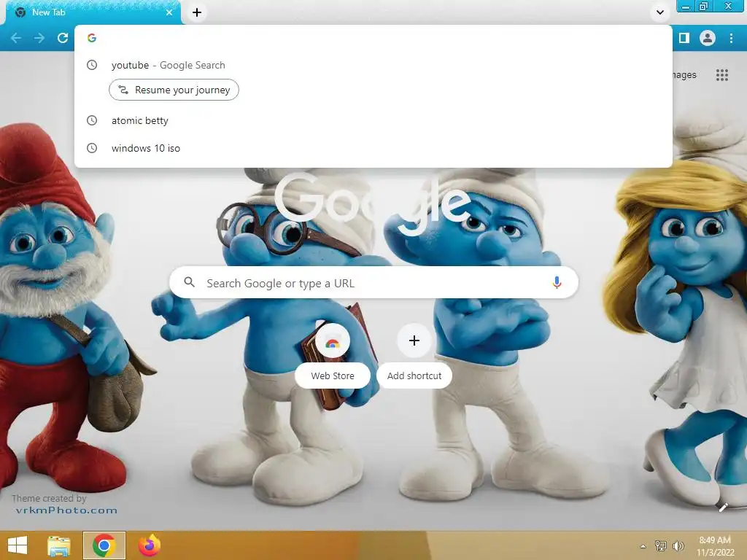Click the clock icon beside windows 10 iso
The image size is (747, 560).
[x=92, y=148]
